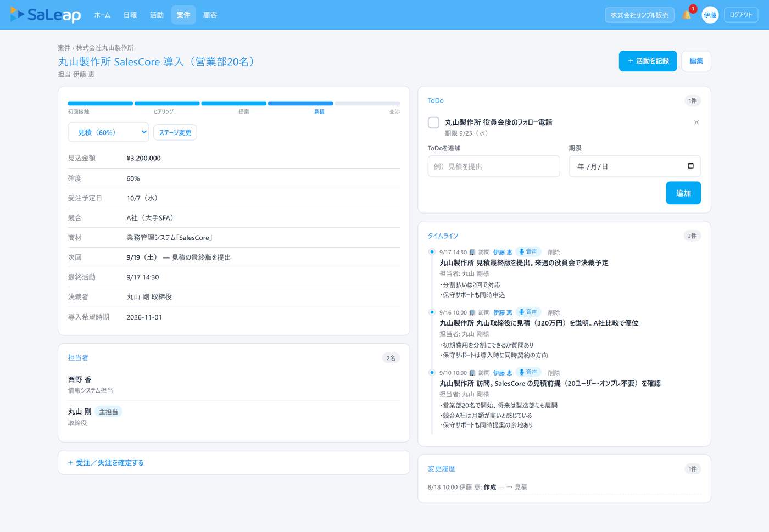Screen dimensions: 769x532
Task: Click contact 丸山 剛
Action: tap(80, 412)
